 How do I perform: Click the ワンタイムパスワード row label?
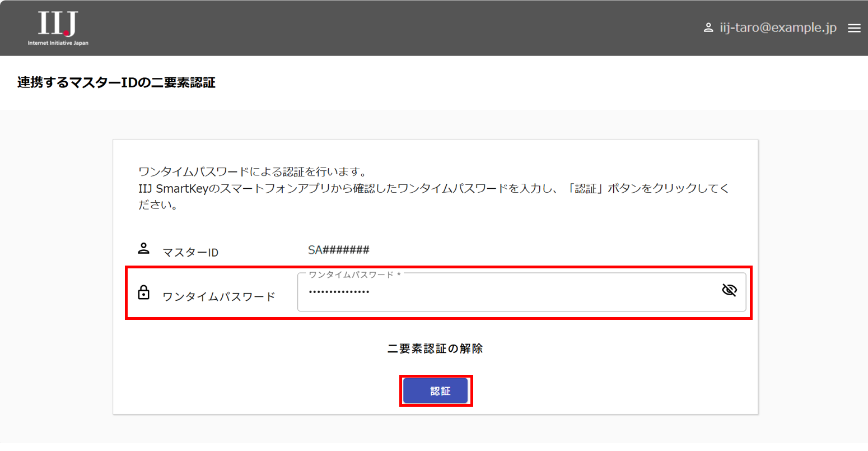pos(218,297)
